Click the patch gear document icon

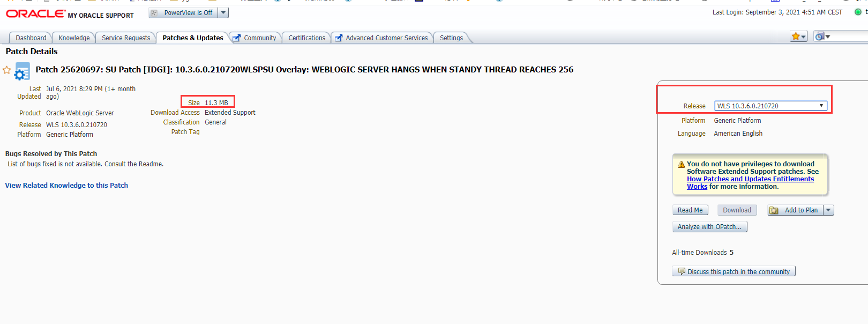(x=22, y=71)
